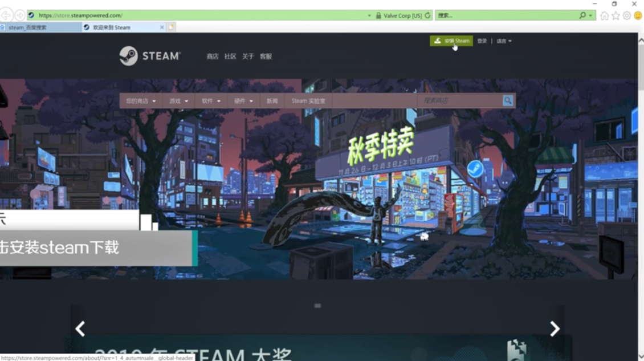The image size is (644, 361).
Task: Expand the 您的商店 dropdown
Action: point(141,101)
